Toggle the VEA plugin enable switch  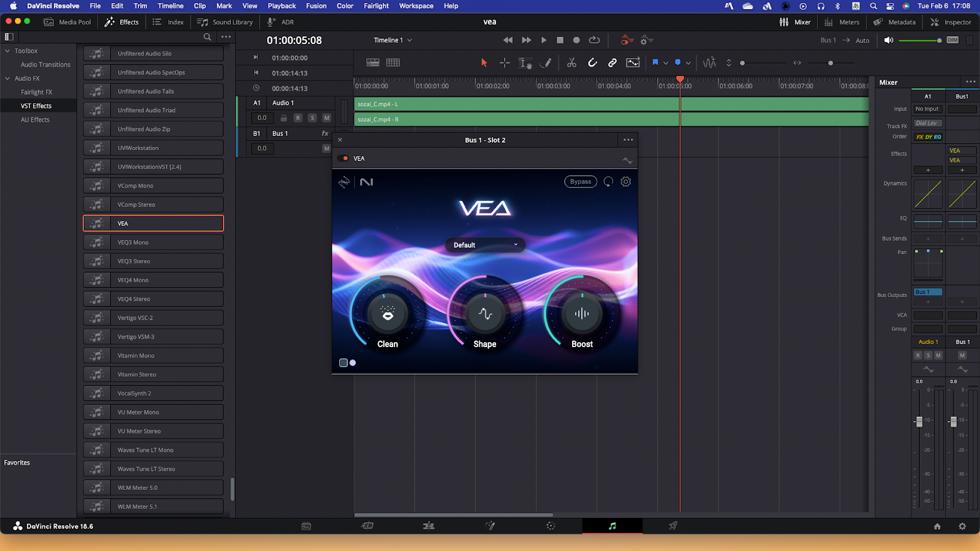point(343,158)
